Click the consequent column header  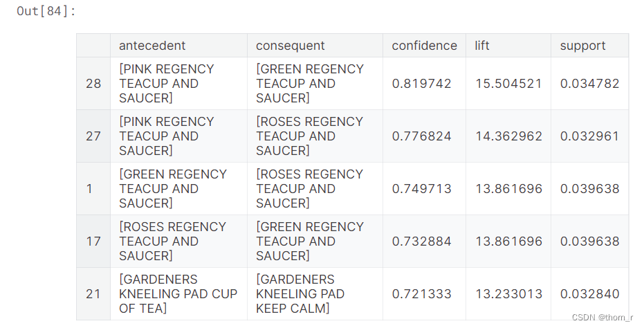click(x=291, y=46)
